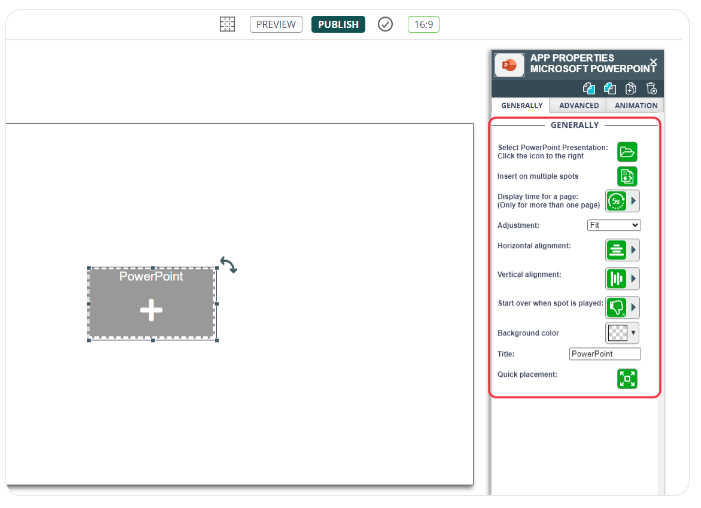Click the 5s display time icon
This screenshot has width=701, height=508.
pos(617,201)
